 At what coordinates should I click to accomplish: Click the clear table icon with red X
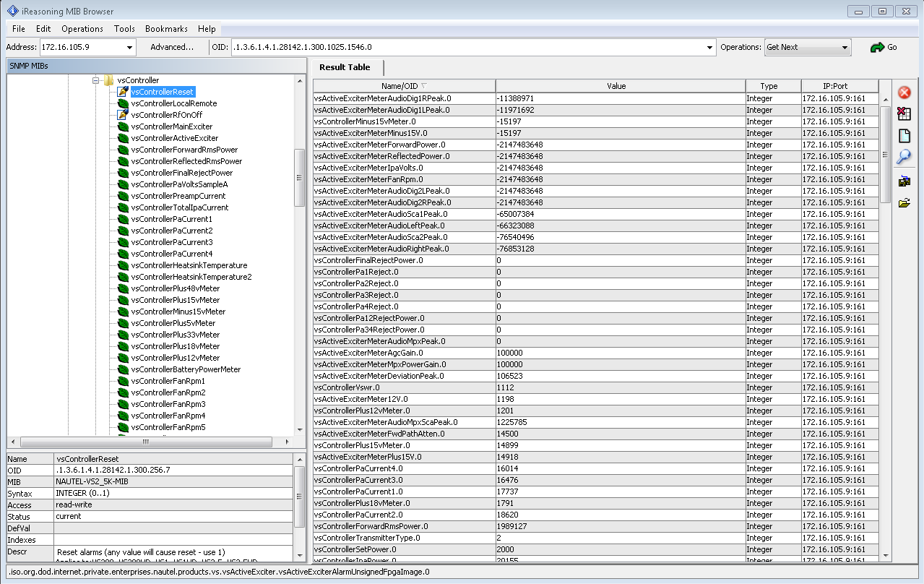click(904, 113)
